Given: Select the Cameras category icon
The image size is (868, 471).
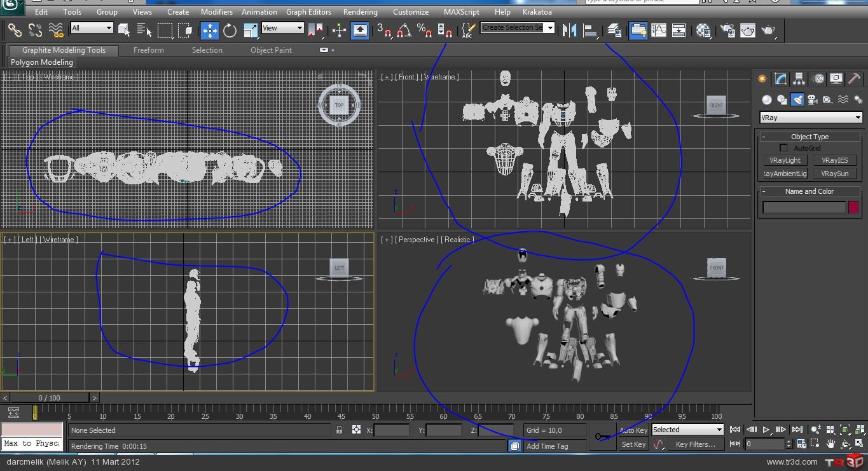Looking at the screenshot, I should pos(812,100).
